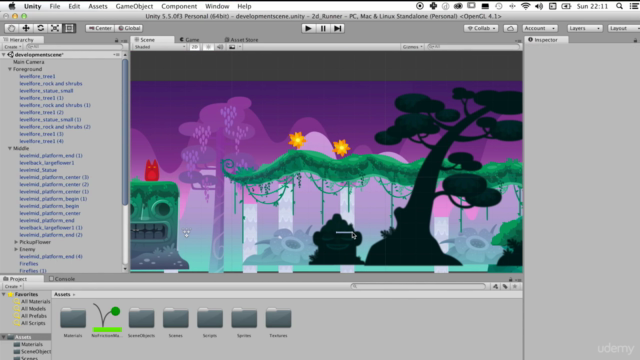
Task: Open the Layers dropdown
Action: click(x=584, y=28)
